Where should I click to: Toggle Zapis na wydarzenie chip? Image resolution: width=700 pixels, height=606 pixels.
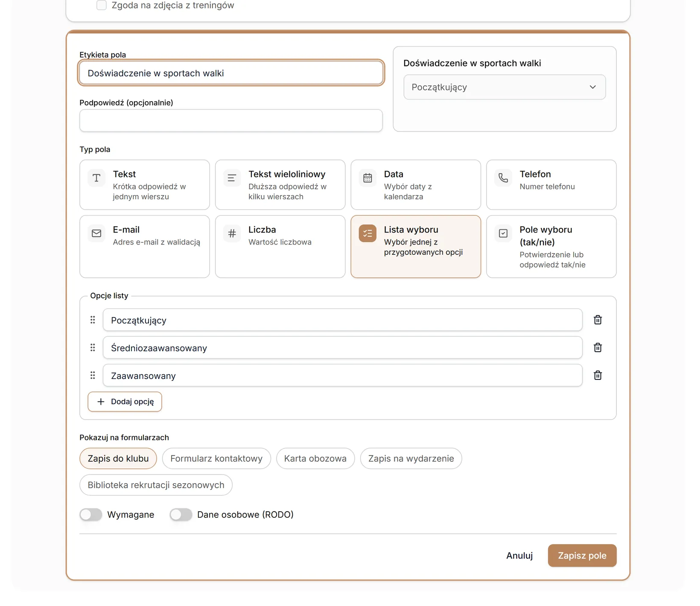(x=411, y=458)
